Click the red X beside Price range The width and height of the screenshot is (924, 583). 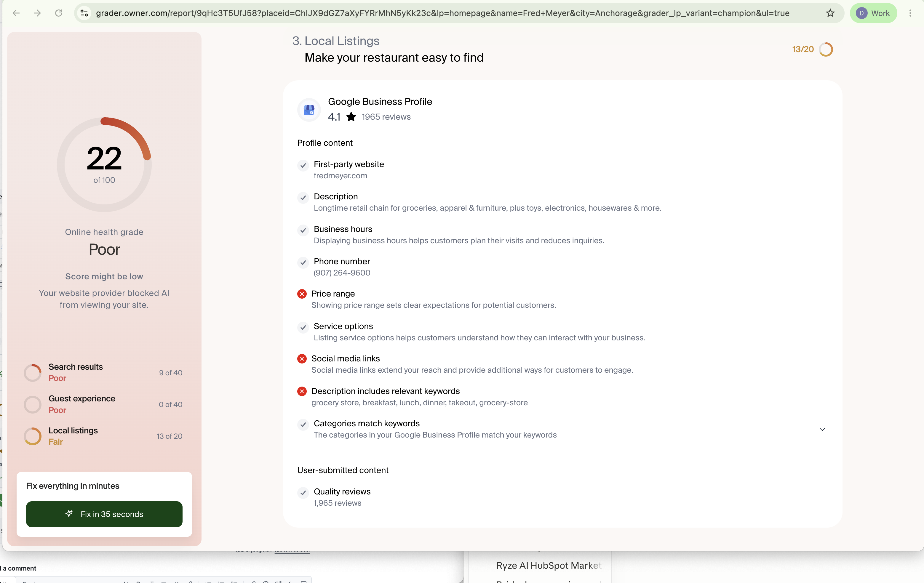click(302, 294)
